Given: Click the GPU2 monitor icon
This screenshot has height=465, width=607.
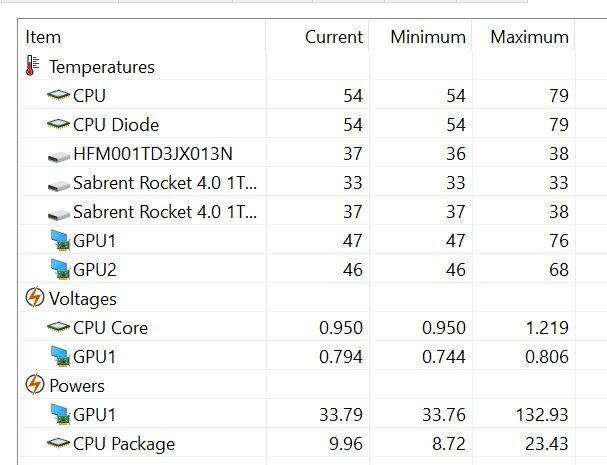Looking at the screenshot, I should (x=58, y=270).
